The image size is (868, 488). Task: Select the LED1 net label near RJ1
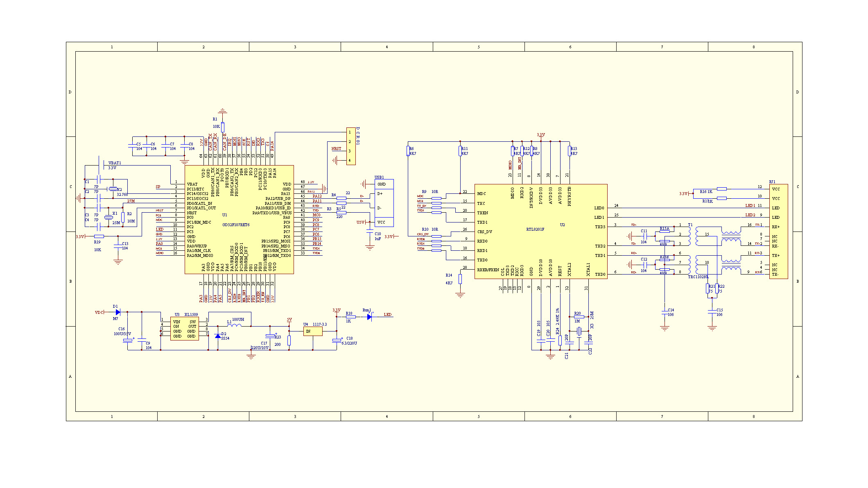pos(750,205)
